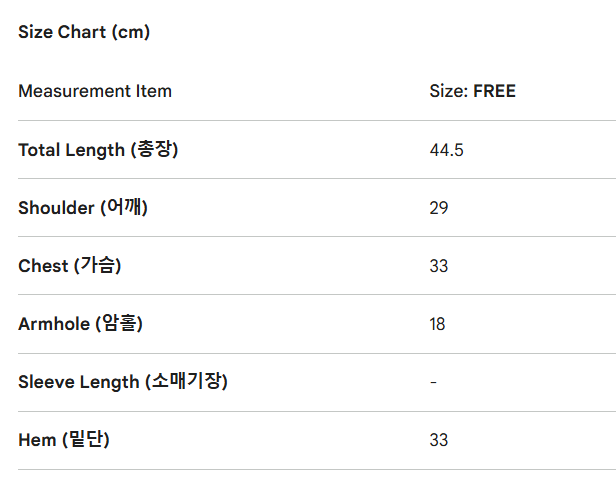Select the Measurement Item column header
This screenshot has width=616, height=490.
[95, 91]
